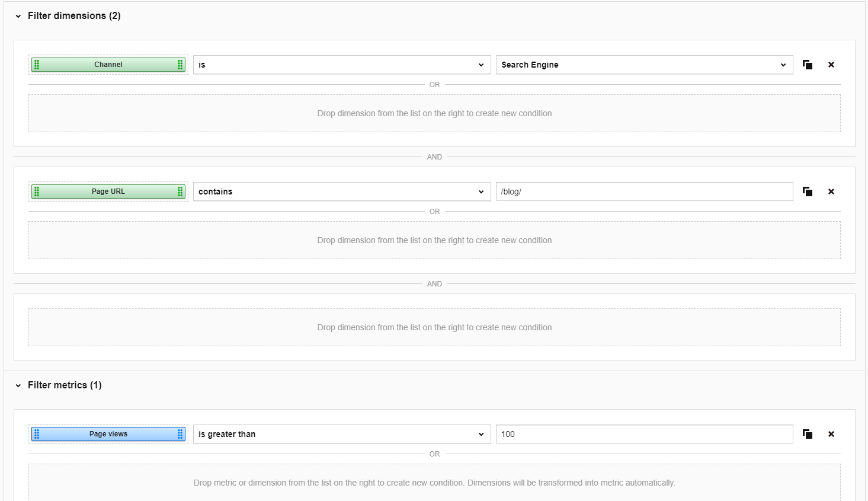Click the Page views right drag handle
This screenshot has height=501, width=868.
click(x=180, y=434)
